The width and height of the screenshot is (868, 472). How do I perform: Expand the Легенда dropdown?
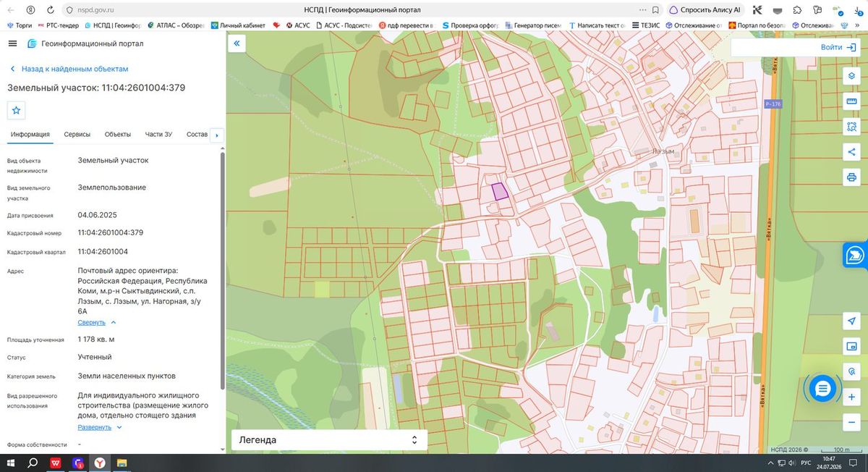pyautogui.click(x=329, y=439)
